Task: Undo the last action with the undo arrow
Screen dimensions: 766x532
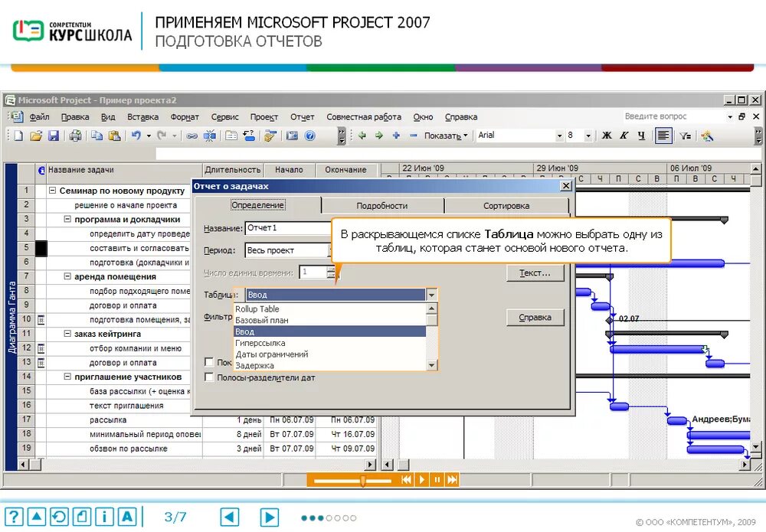Action: point(136,135)
